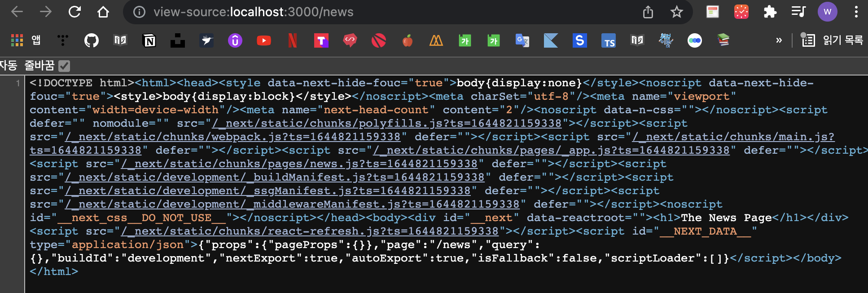Open the purple U circle bookmark
This screenshot has height=293, width=868.
[x=235, y=41]
